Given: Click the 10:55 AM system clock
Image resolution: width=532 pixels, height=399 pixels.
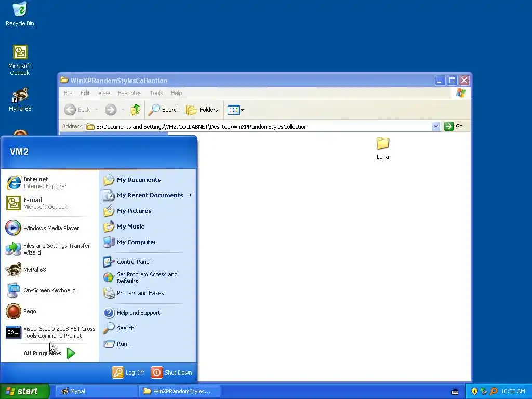Looking at the screenshot, I should (x=513, y=391).
